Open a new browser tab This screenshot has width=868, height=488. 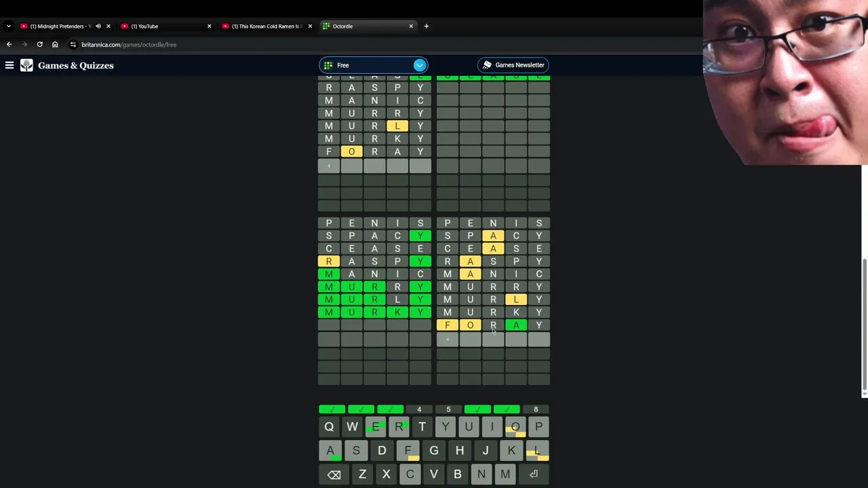(426, 26)
